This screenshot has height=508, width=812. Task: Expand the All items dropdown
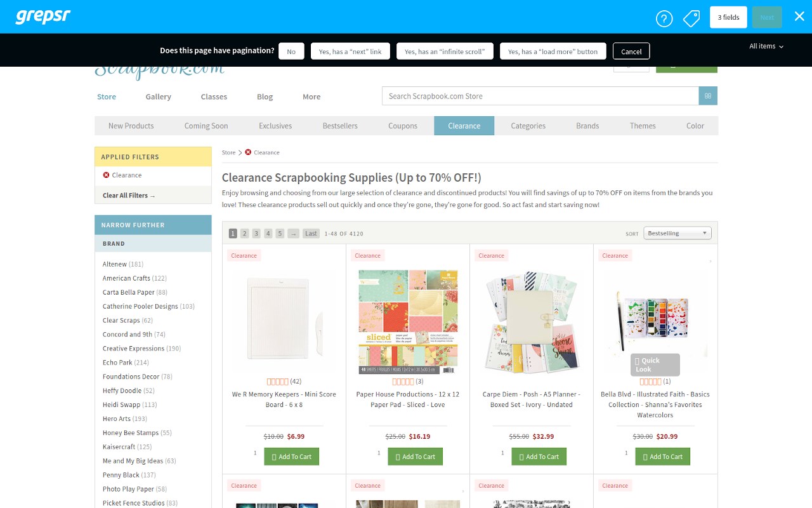(766, 46)
